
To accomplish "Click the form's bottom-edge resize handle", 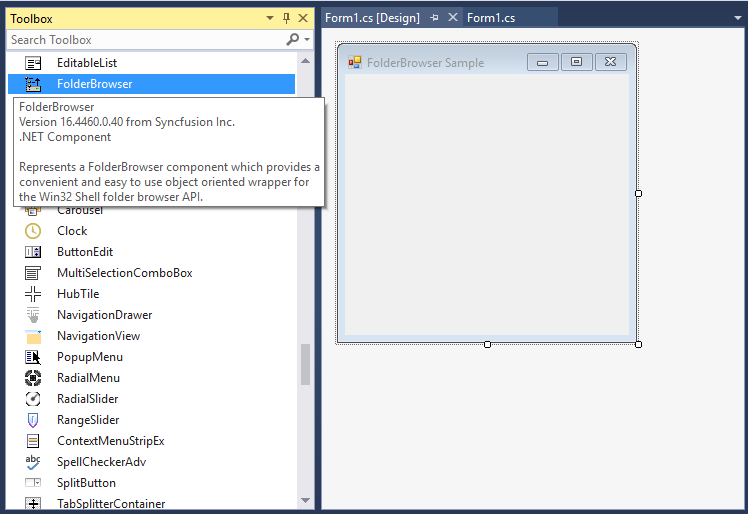I will tap(487, 344).
